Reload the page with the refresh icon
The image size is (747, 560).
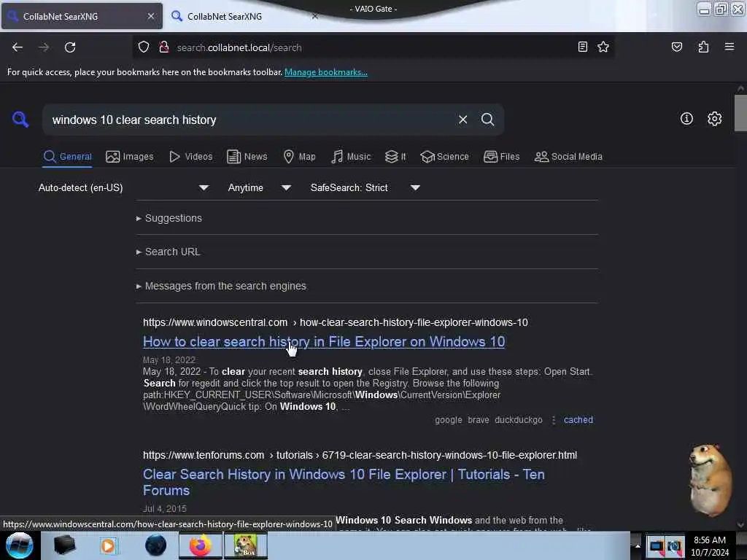70,47
